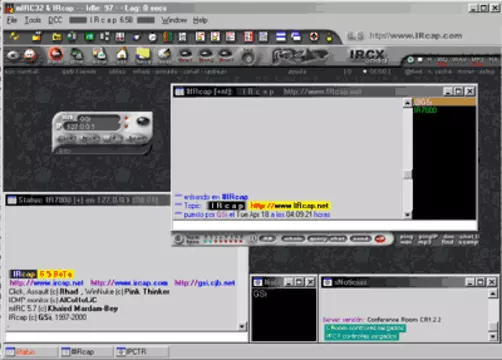Click the red back arrow icon
502x360 pixels.
tap(56, 54)
